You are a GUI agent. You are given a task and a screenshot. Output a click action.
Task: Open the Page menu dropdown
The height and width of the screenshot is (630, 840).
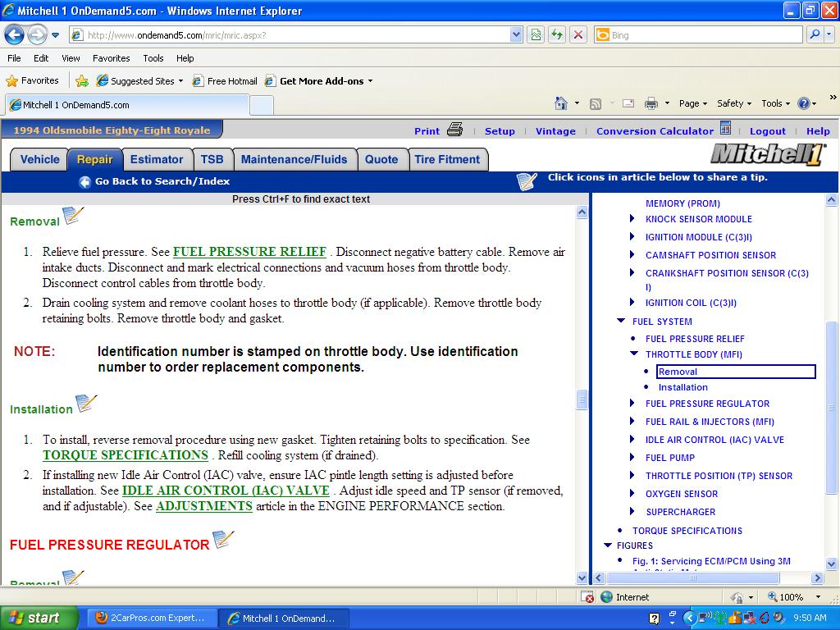pyautogui.click(x=692, y=103)
